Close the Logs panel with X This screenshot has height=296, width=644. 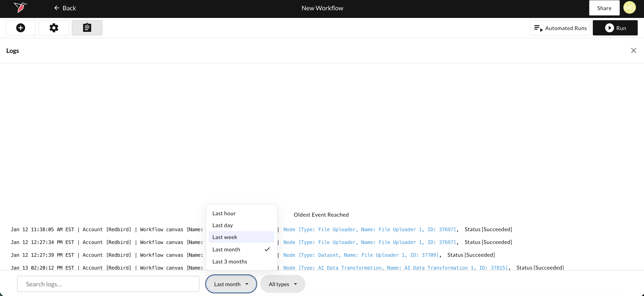(x=633, y=51)
